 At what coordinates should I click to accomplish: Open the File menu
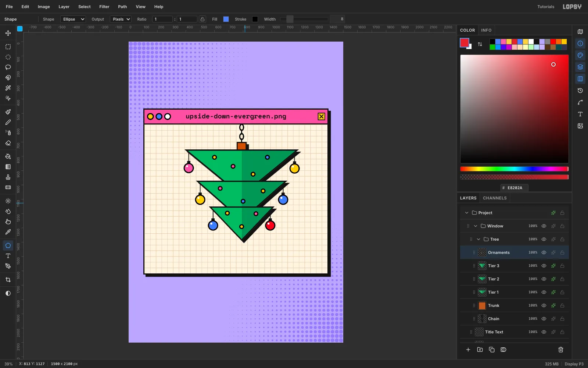click(x=9, y=7)
